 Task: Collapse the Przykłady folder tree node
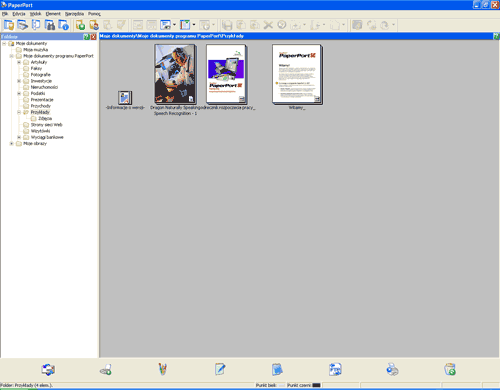click(19, 112)
